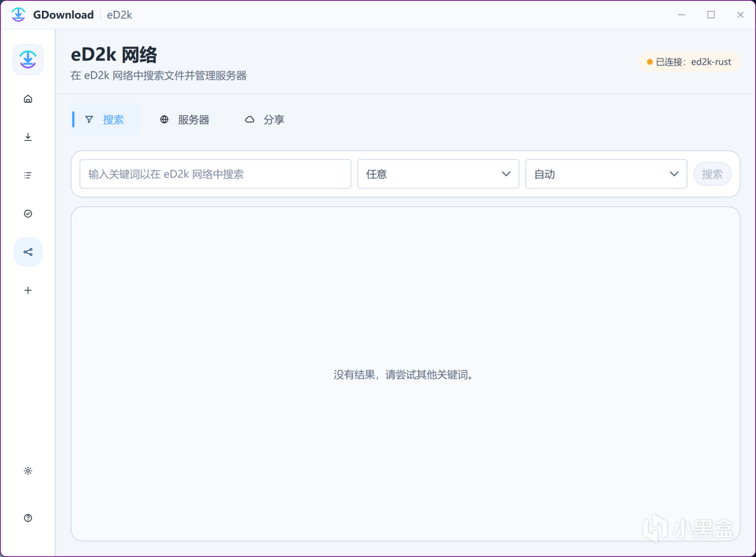Switch to the 服务器 tab

click(x=185, y=120)
